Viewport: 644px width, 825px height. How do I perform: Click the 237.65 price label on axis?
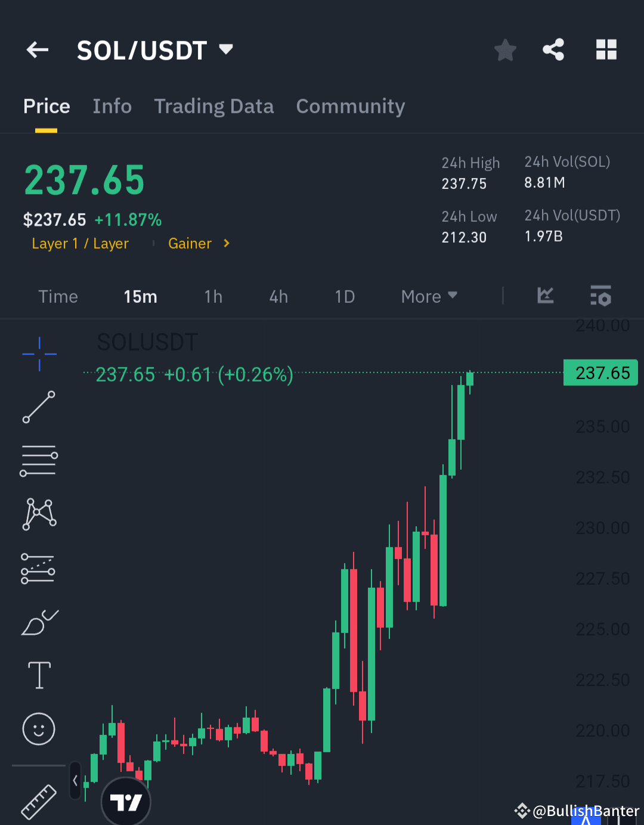600,372
